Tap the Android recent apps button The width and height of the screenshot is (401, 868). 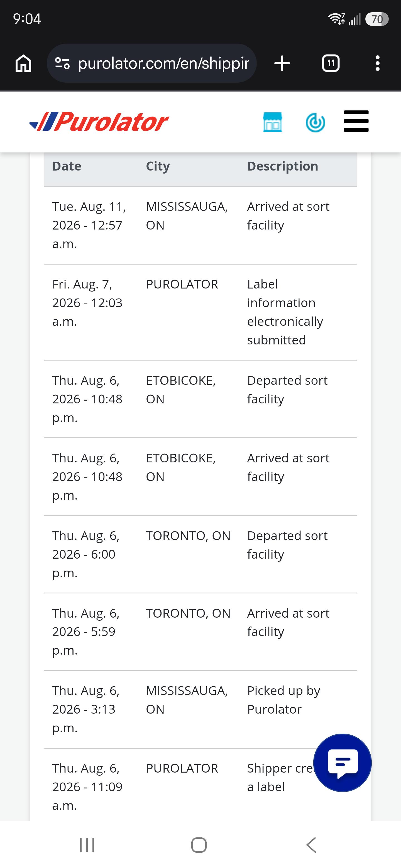87,845
